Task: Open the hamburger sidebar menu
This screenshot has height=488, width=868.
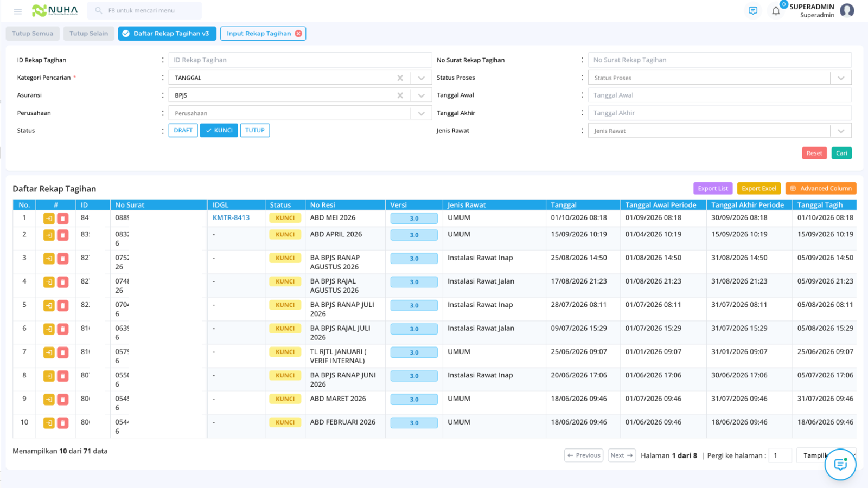Action: coord(18,11)
